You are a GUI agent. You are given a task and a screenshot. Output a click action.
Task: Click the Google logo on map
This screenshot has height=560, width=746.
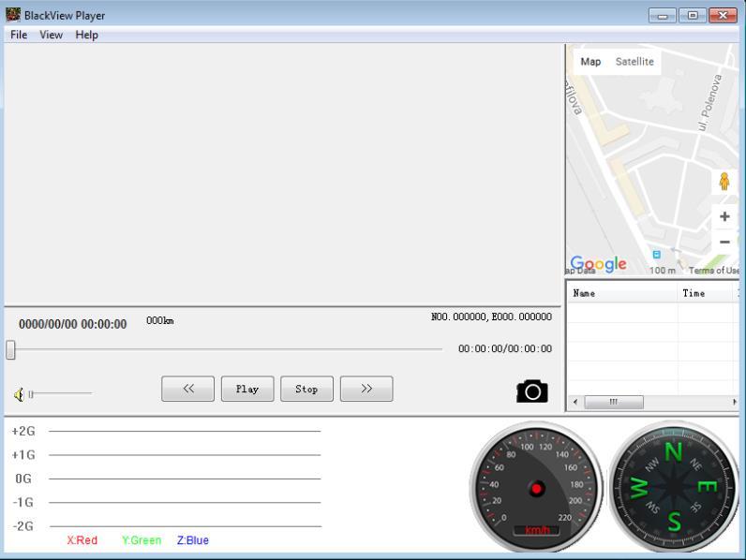[x=598, y=263]
